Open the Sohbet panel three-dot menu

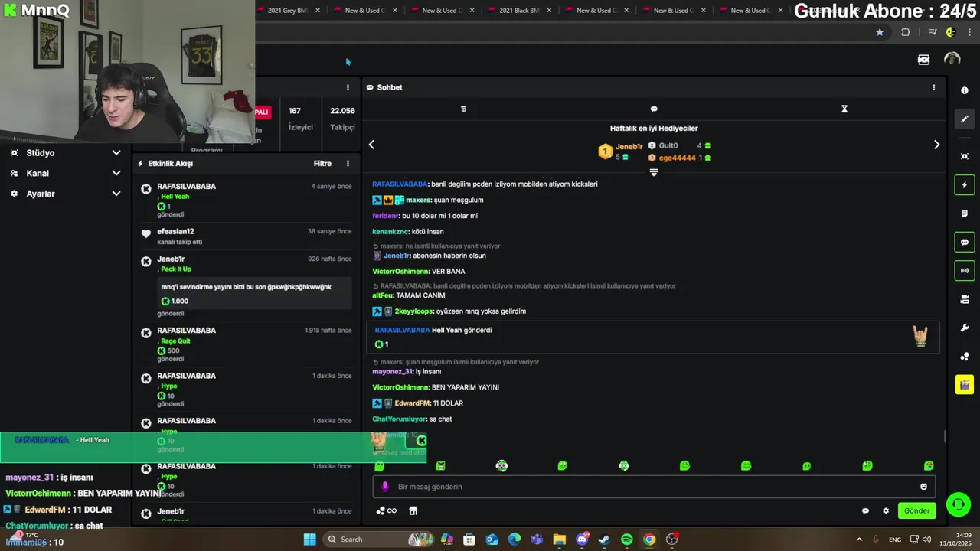click(933, 87)
